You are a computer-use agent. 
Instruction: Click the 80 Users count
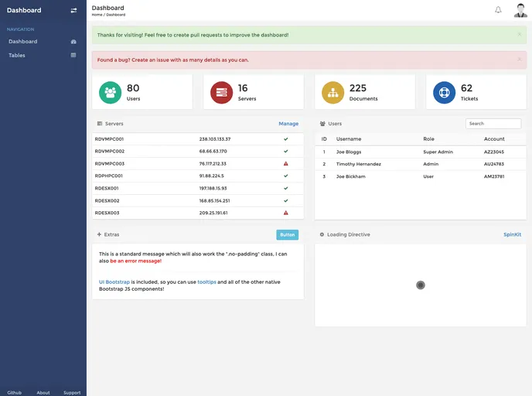[x=133, y=88]
